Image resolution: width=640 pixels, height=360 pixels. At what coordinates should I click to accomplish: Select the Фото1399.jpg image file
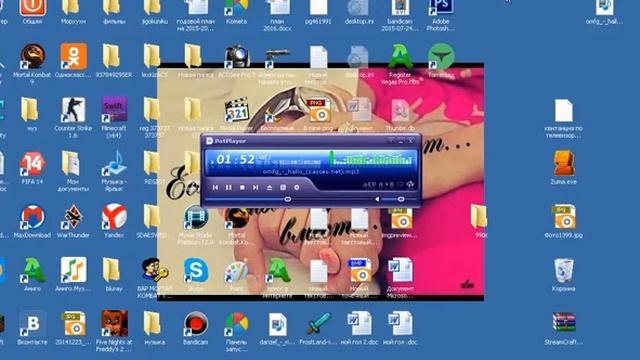pyautogui.click(x=564, y=222)
